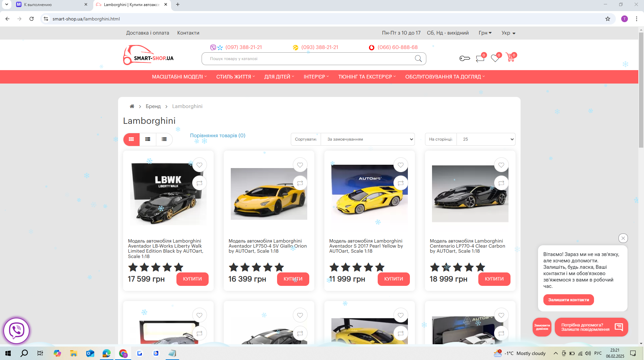The width and height of the screenshot is (644, 360).
Task: Buy the Centenario Clear Carbon model
Action: (x=494, y=279)
